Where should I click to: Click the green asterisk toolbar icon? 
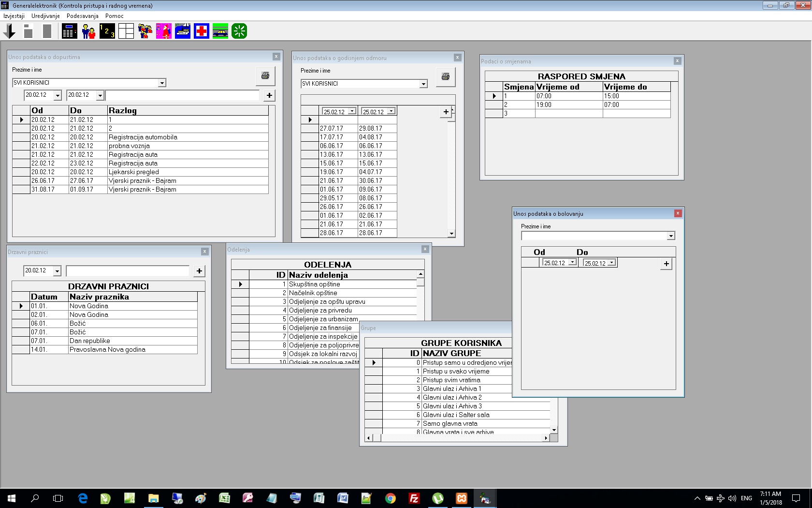click(x=239, y=31)
